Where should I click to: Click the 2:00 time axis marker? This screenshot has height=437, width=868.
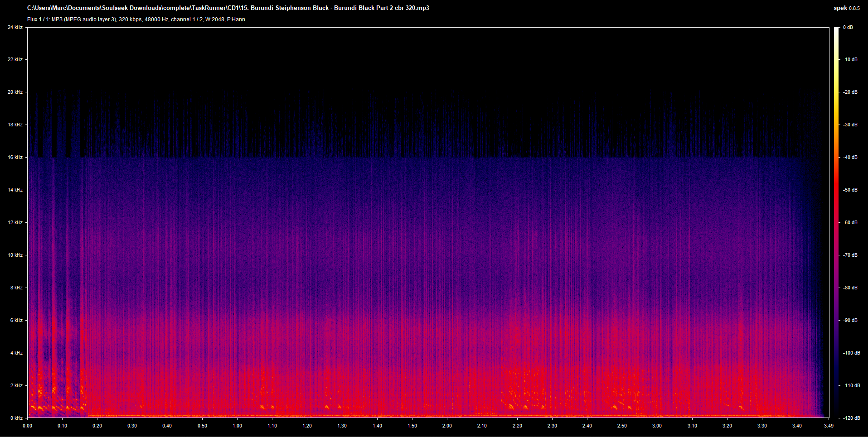click(x=447, y=426)
